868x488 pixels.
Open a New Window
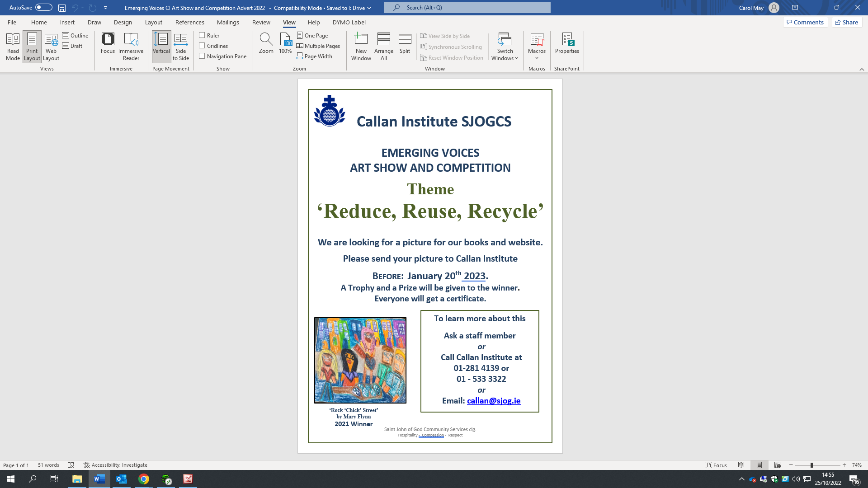pos(361,47)
